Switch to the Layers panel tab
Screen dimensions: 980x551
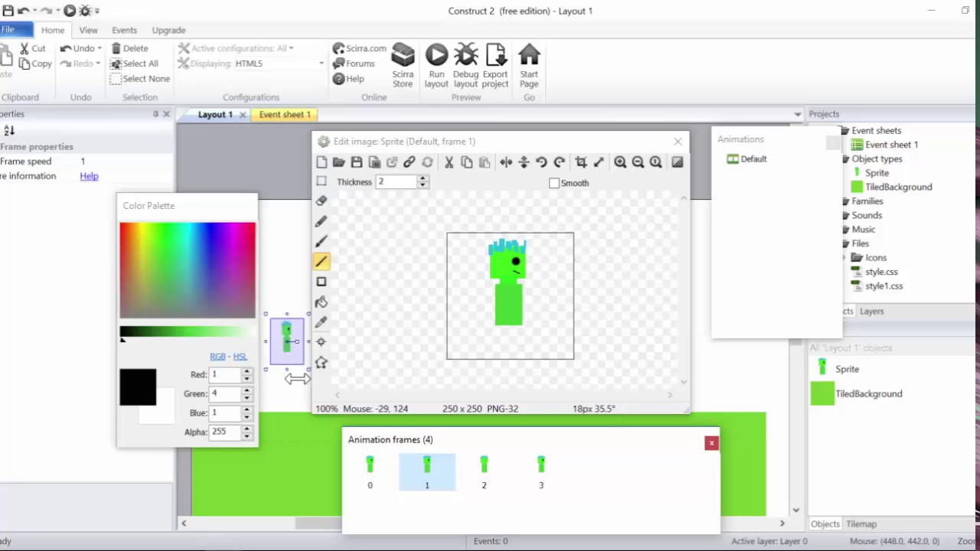click(871, 311)
